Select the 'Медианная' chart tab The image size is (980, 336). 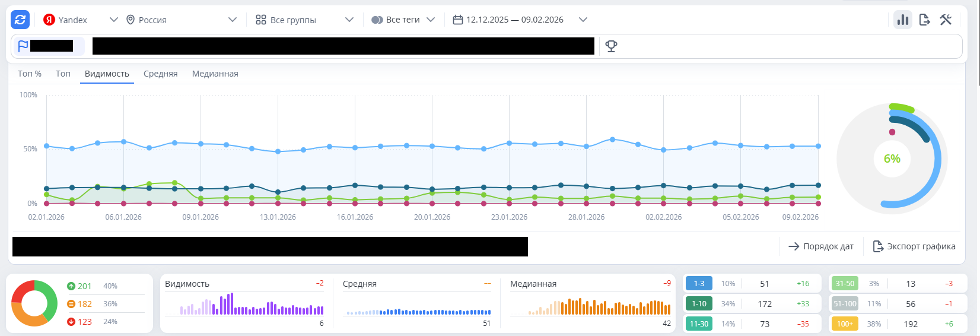(215, 74)
